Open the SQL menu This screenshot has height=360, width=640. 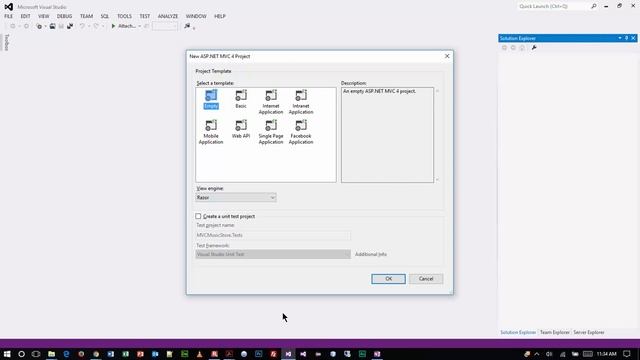point(105,16)
